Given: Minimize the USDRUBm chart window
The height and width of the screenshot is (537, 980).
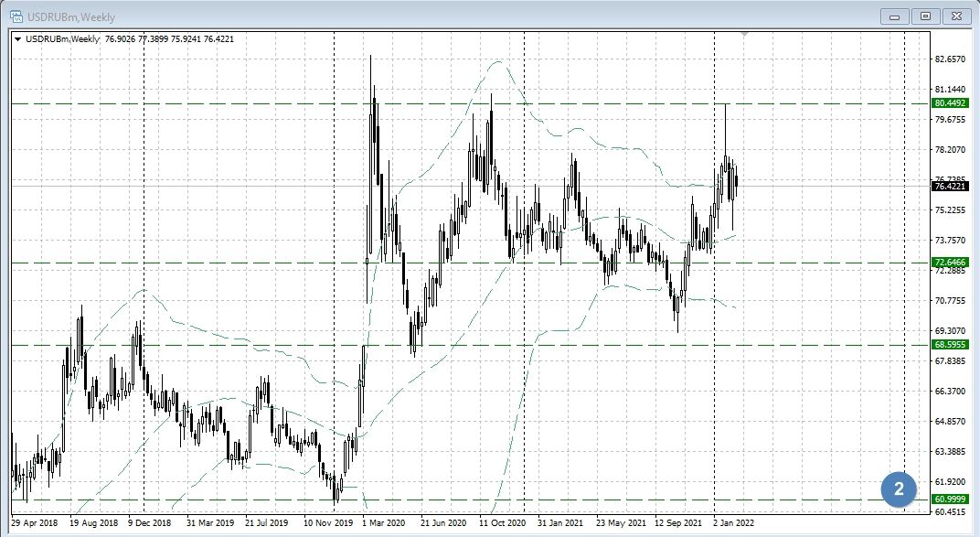Looking at the screenshot, I should [x=895, y=16].
